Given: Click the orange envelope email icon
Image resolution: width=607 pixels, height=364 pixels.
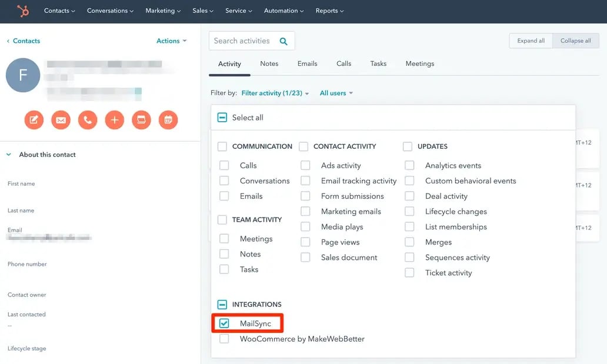Looking at the screenshot, I should 61,120.
